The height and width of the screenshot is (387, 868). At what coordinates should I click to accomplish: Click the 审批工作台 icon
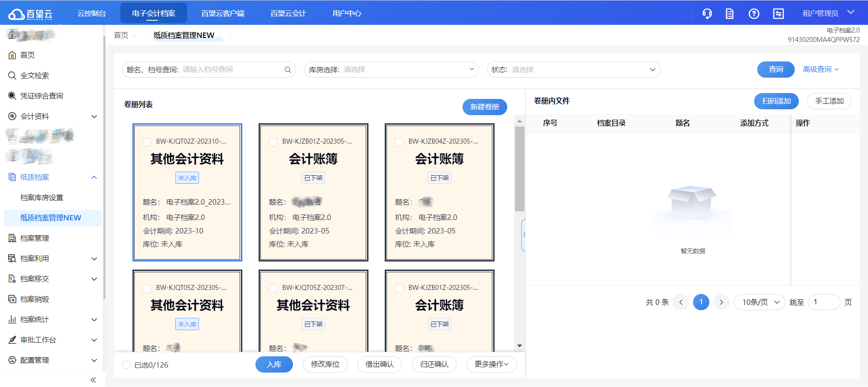[12, 340]
